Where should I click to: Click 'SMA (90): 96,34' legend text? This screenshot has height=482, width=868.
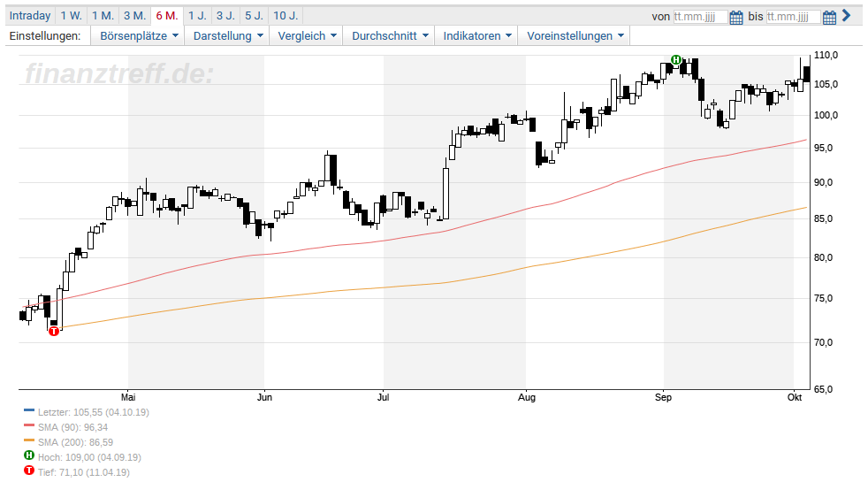tap(73, 427)
